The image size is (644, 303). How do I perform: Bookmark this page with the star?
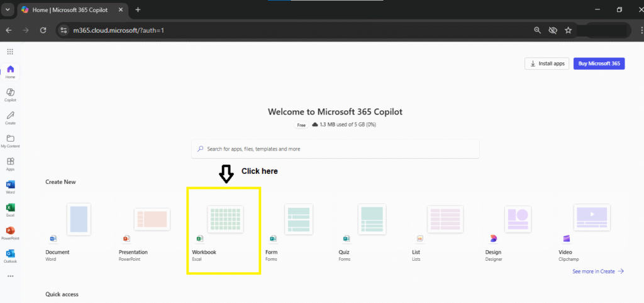click(x=569, y=30)
